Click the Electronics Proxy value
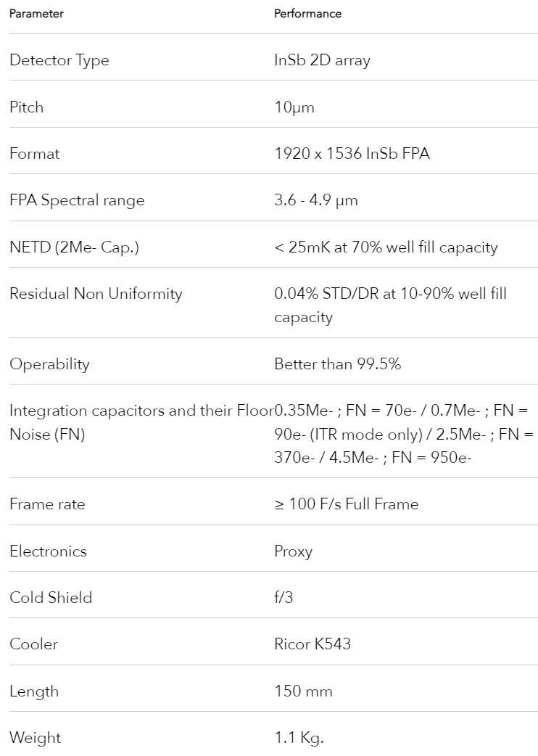 pos(294,551)
